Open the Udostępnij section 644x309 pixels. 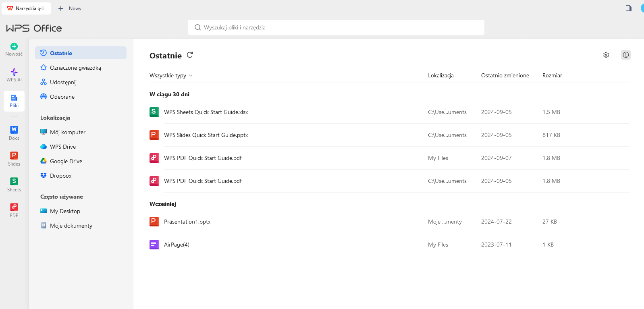81,82
